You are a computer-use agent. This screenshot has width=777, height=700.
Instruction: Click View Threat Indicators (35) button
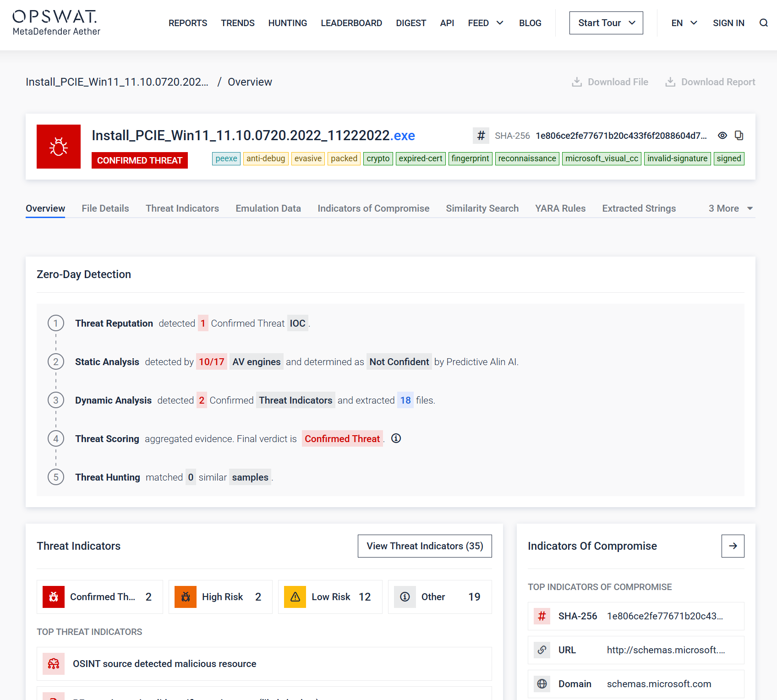pyautogui.click(x=425, y=546)
